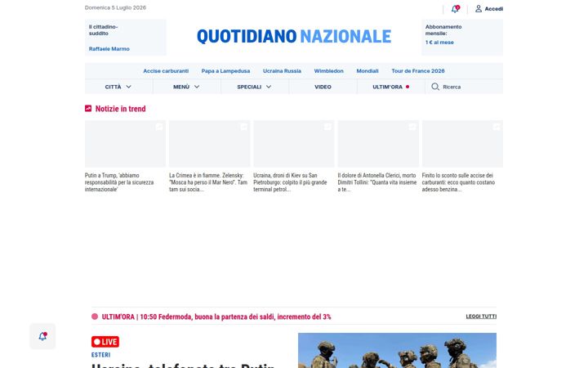Open the notifications bell in the header
Image resolution: width=588 pixels, height=368 pixels.
(455, 9)
